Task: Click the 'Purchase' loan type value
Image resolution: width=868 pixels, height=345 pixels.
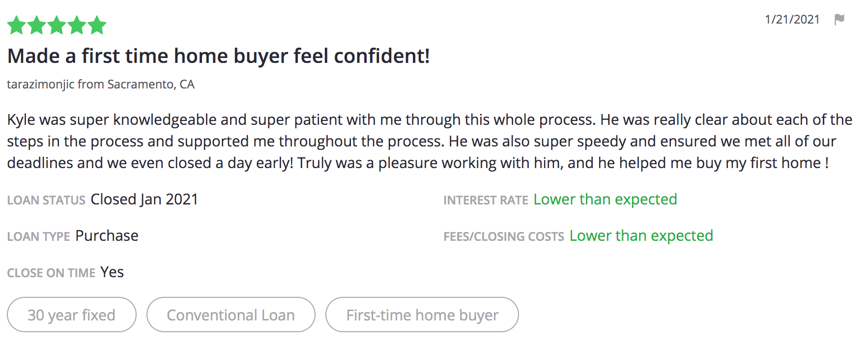Action: (107, 235)
